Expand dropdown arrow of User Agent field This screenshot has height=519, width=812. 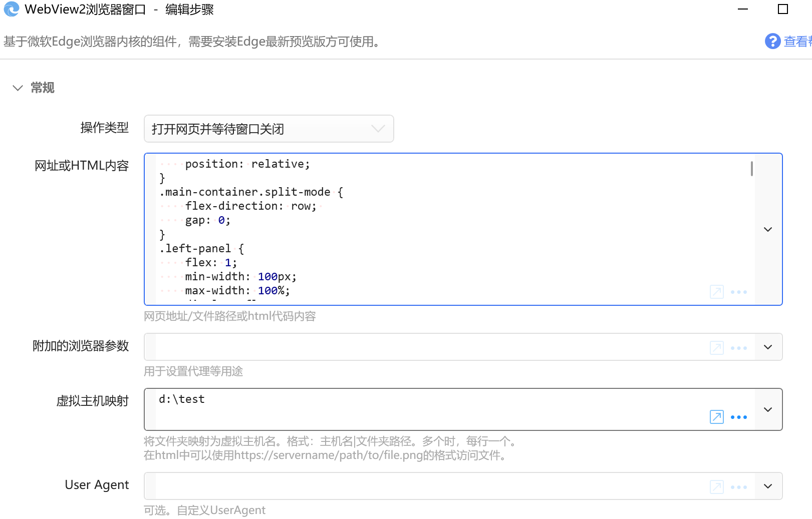(x=768, y=486)
